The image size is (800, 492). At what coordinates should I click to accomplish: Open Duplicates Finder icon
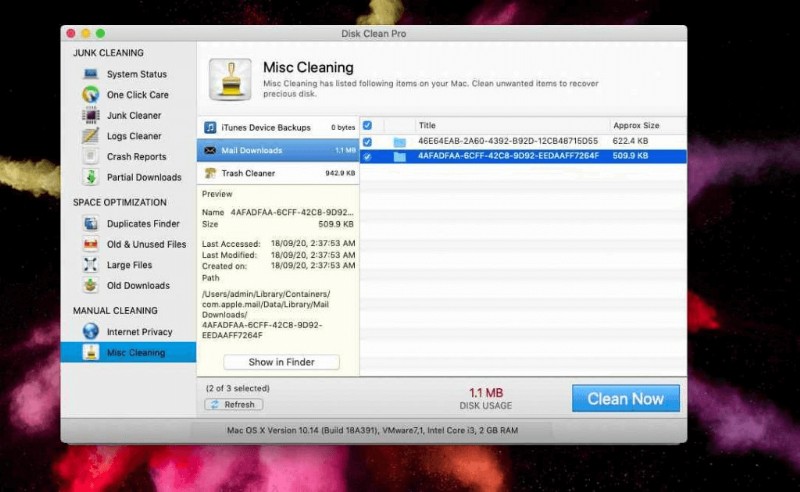pyautogui.click(x=91, y=224)
